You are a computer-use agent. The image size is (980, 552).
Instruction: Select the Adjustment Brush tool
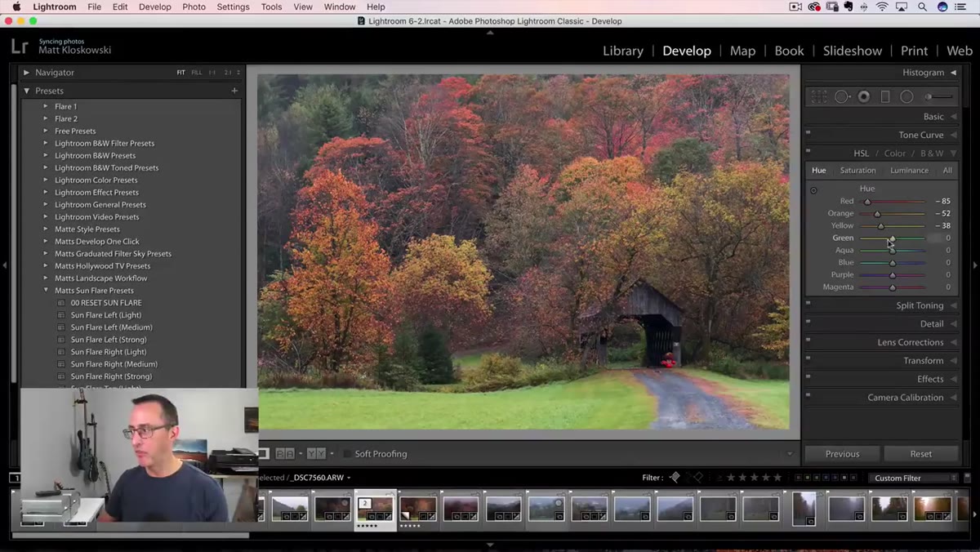point(939,96)
